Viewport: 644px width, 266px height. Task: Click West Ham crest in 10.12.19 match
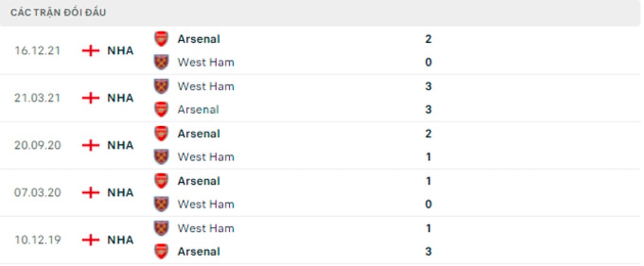[161, 228]
